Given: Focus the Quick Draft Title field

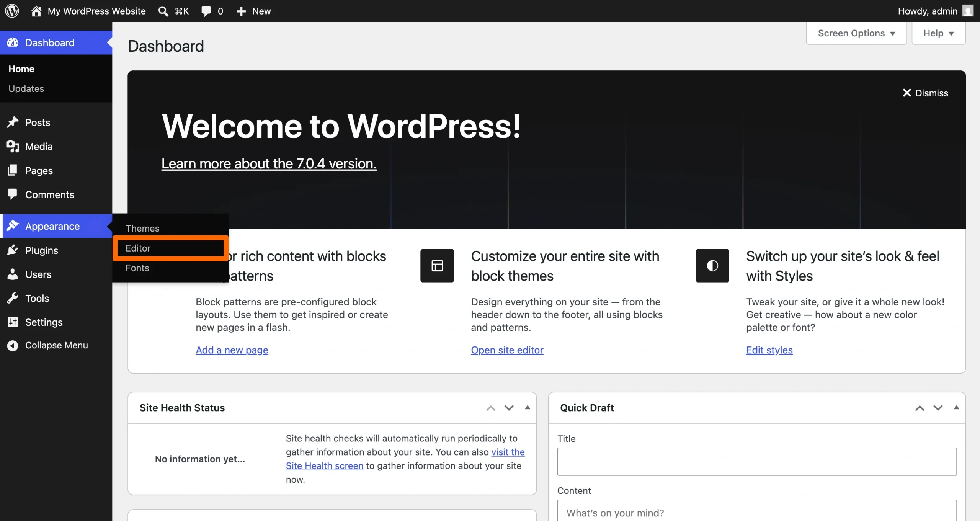Looking at the screenshot, I should pos(757,461).
